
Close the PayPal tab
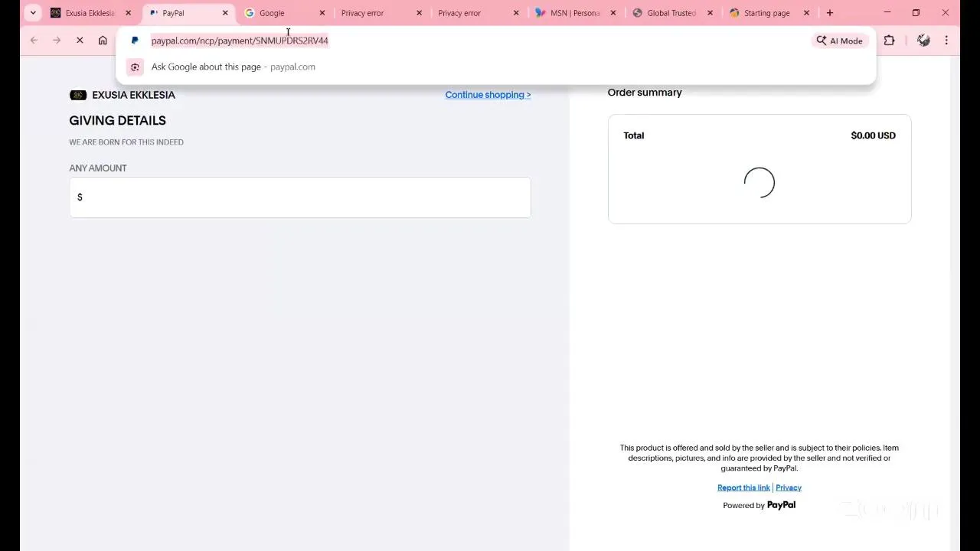pyautogui.click(x=225, y=13)
